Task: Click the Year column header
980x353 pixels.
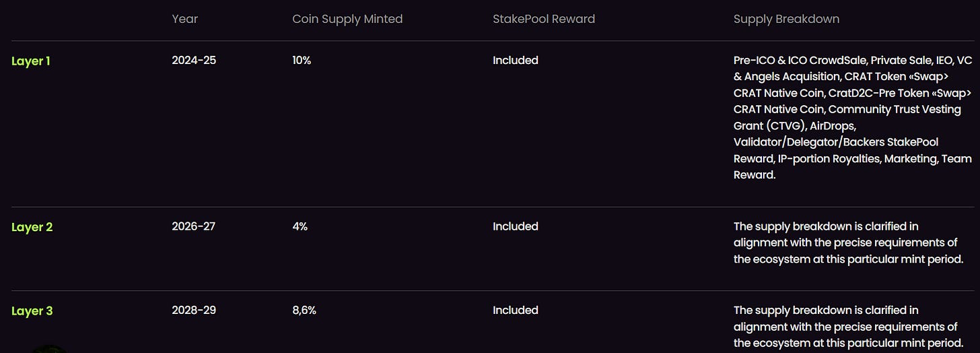Action: click(x=184, y=19)
